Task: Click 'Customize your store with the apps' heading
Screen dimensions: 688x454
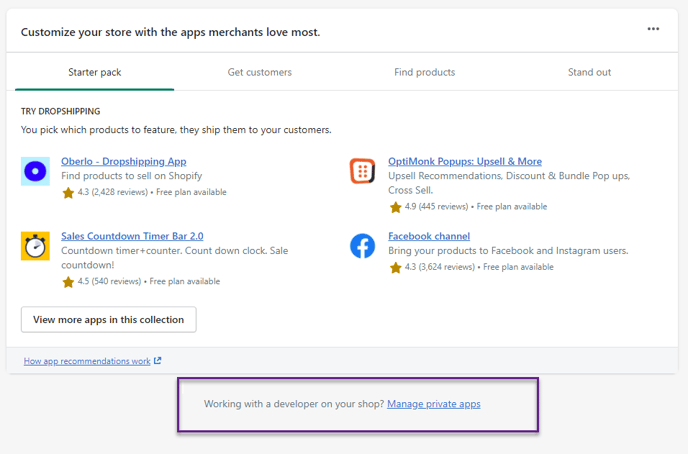Action: [170, 32]
